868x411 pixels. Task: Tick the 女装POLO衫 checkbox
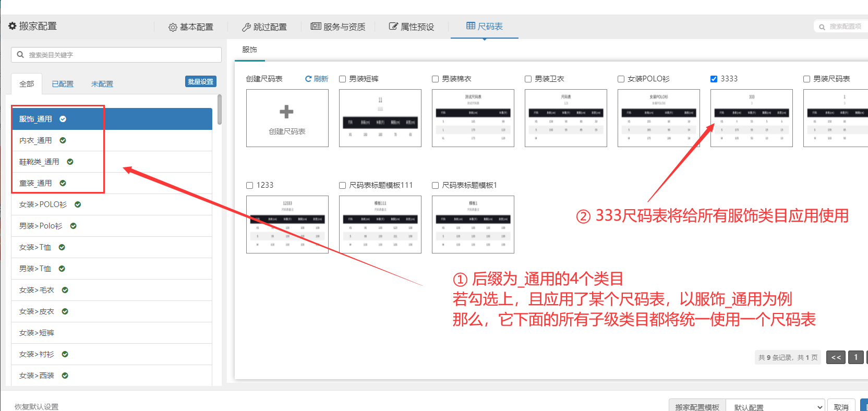pos(621,79)
